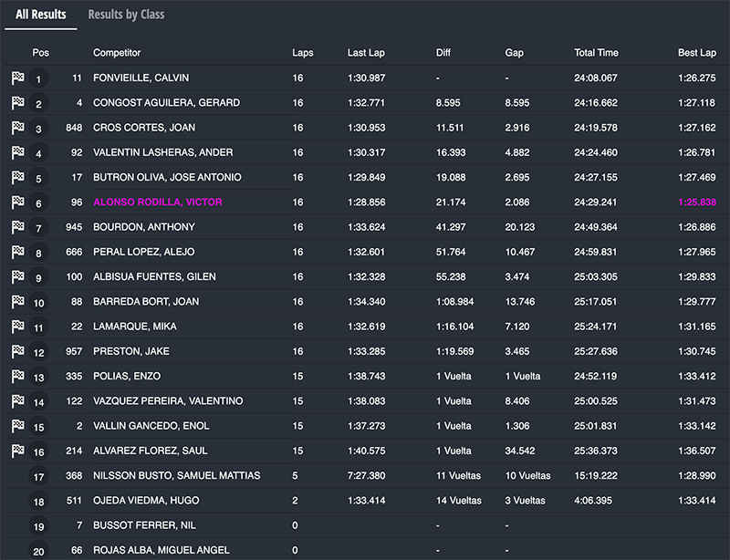The width and height of the screenshot is (730, 560).
Task: Click the checkered flag icon beside Fonvieille, Calvin
Action: pyautogui.click(x=18, y=78)
